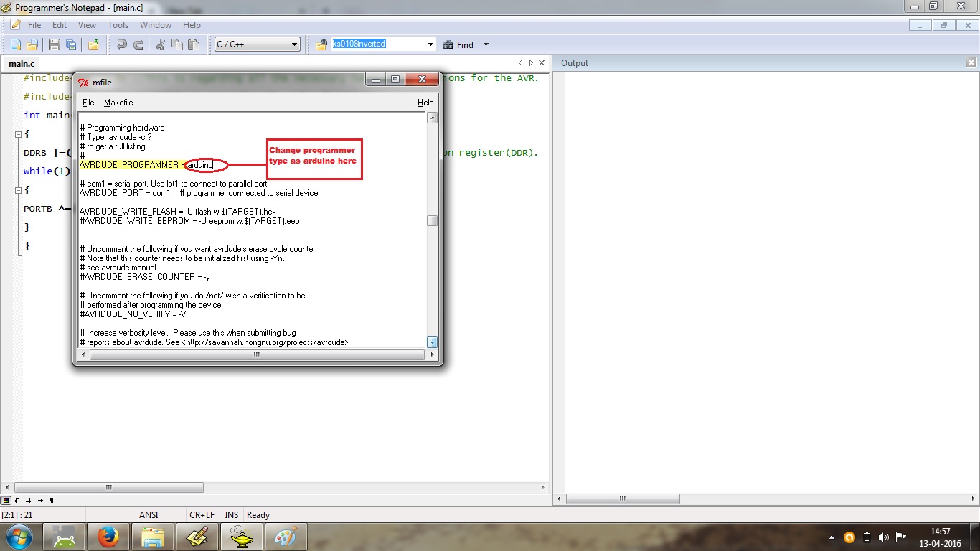Show the previous document tab with left arrow
The width and height of the screenshot is (980, 551).
(521, 63)
